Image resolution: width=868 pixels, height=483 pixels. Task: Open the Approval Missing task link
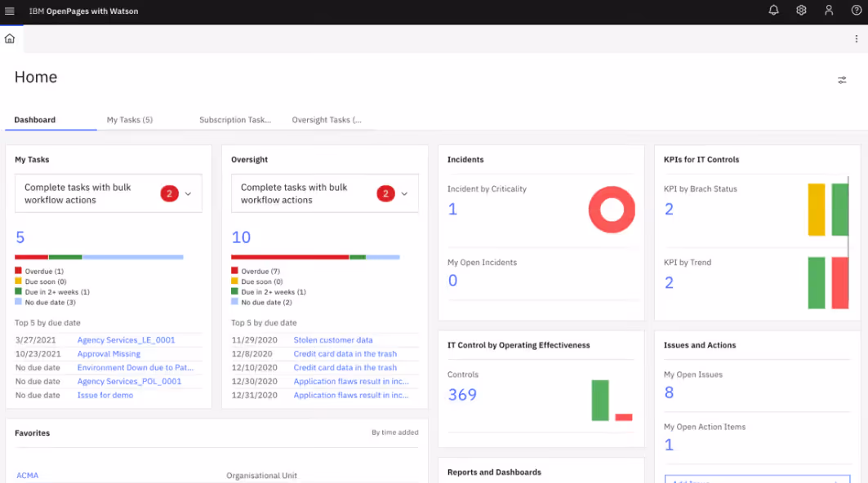[x=109, y=354]
